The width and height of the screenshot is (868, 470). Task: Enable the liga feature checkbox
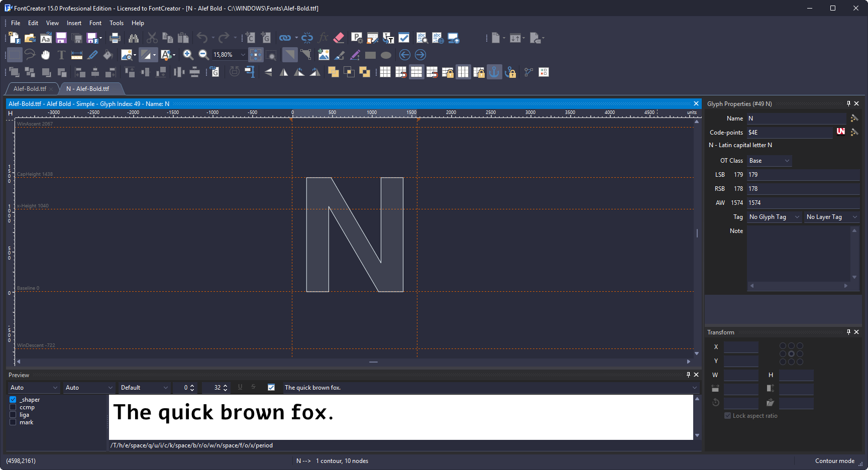(13, 415)
